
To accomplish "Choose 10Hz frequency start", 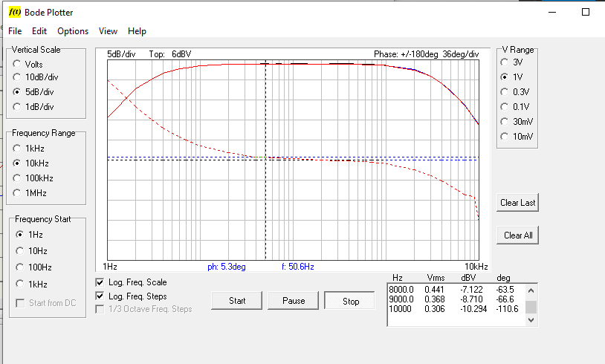I will coord(19,251).
